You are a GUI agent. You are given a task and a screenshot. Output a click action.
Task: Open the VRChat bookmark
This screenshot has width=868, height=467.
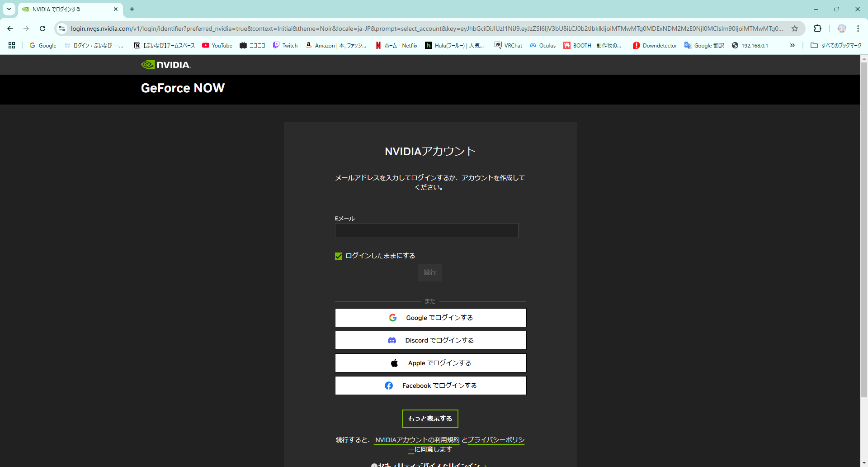[x=508, y=45]
